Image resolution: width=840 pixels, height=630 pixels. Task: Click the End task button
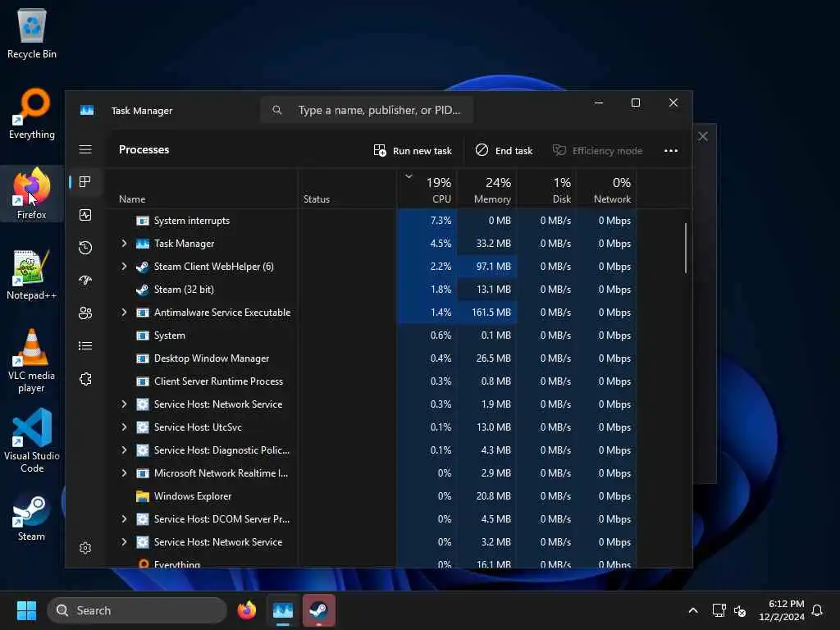tap(504, 151)
